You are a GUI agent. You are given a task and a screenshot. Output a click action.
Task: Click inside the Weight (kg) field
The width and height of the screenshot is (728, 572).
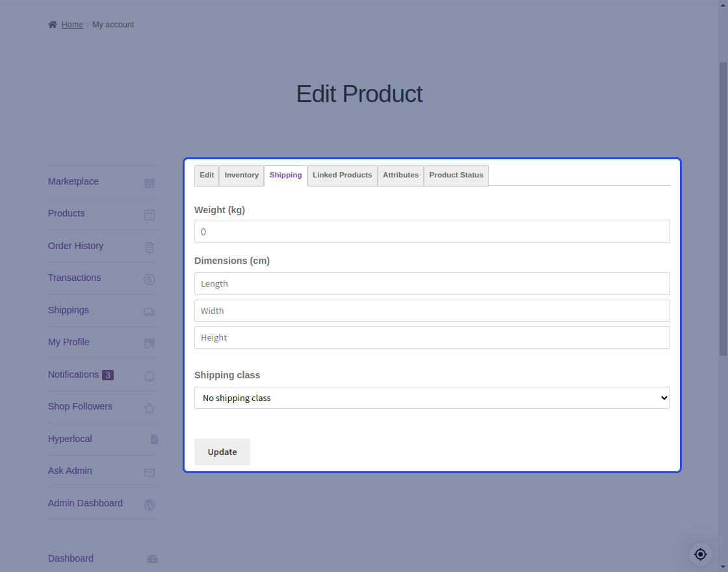[432, 231]
